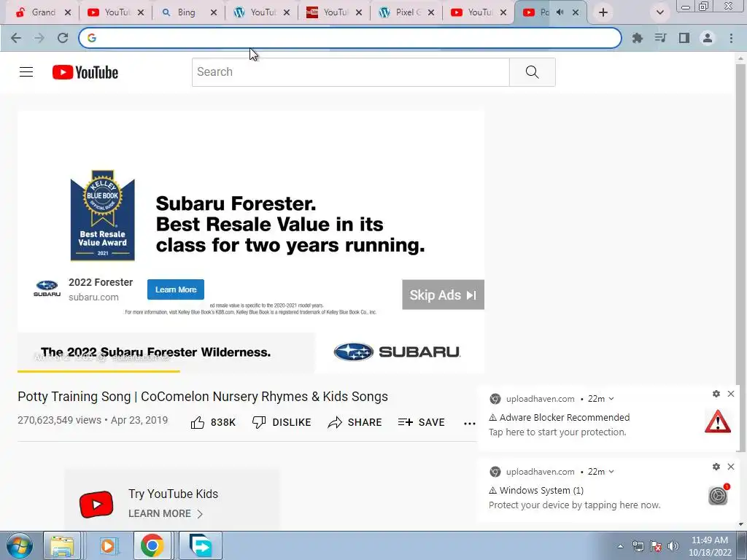Image resolution: width=747 pixels, height=560 pixels.
Task: Open the YouTube hamburger guide menu
Action: [26, 72]
